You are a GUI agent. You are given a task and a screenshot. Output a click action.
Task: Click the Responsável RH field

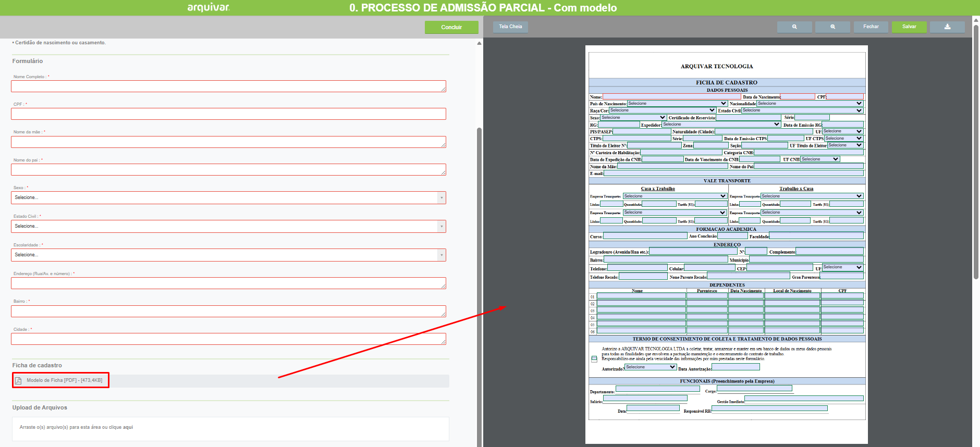[769, 409]
